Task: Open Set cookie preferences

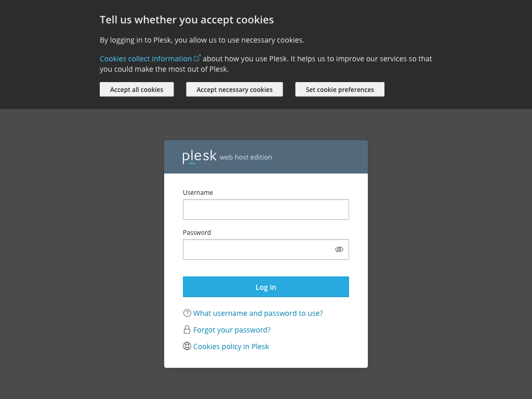Action: click(x=340, y=89)
